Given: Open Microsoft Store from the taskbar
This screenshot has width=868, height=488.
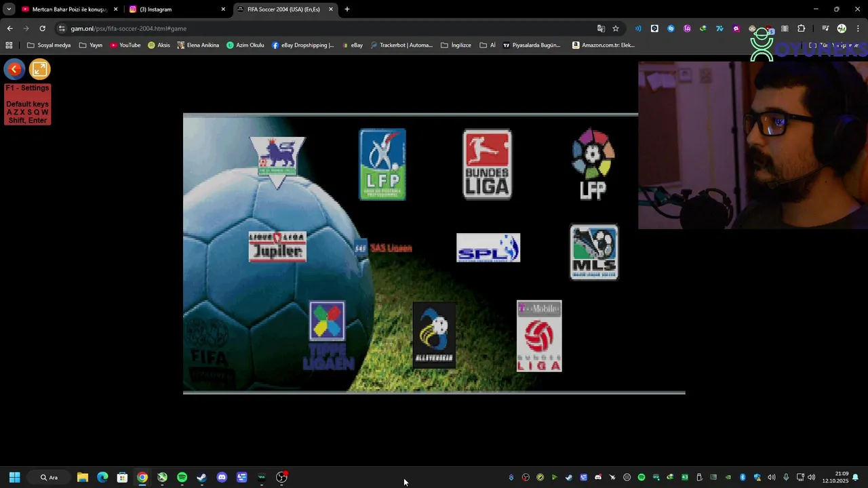Looking at the screenshot, I should (x=122, y=477).
